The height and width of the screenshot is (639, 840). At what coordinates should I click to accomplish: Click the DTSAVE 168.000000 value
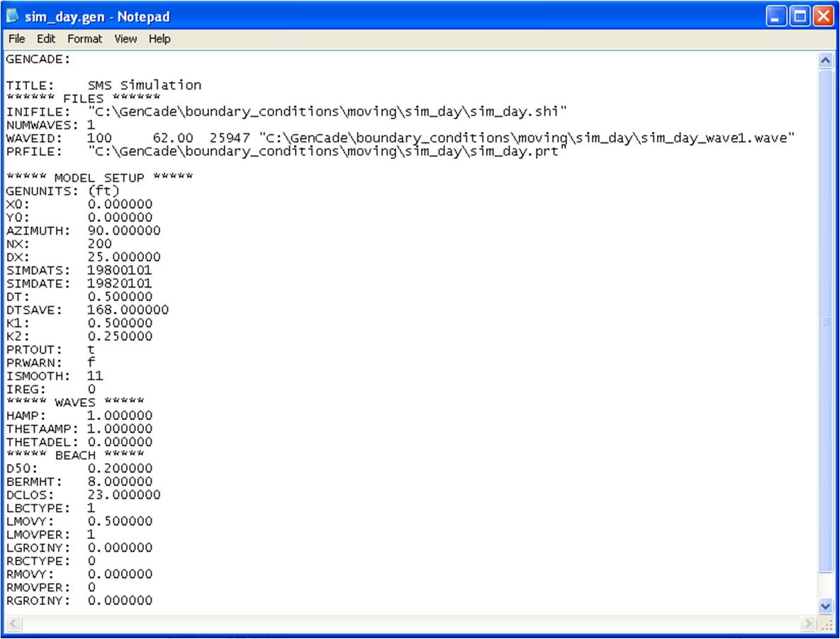click(x=128, y=310)
